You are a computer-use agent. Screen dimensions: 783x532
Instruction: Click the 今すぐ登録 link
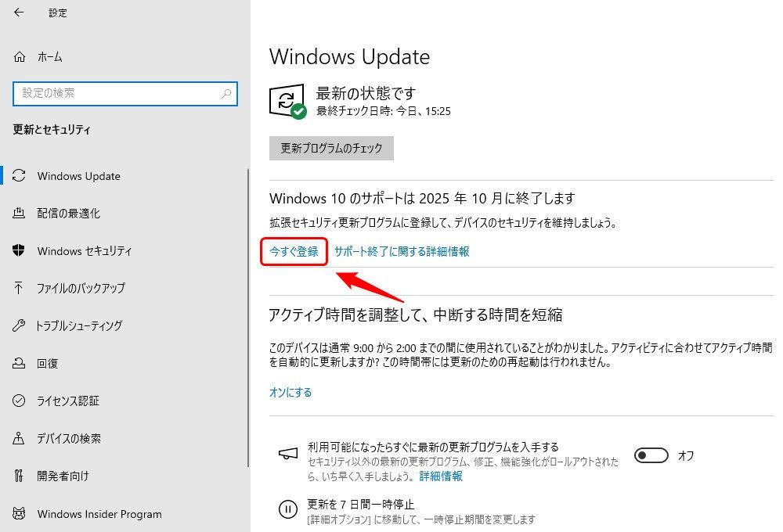[x=294, y=252]
